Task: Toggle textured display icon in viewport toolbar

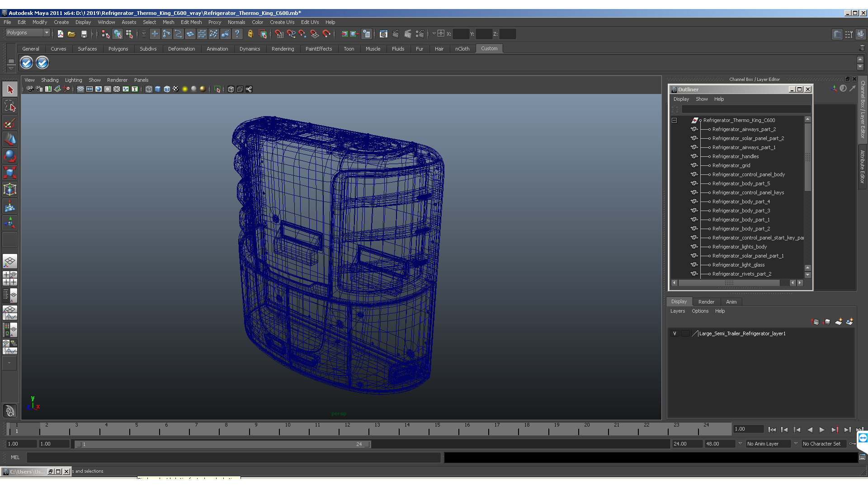Action: pos(176,89)
